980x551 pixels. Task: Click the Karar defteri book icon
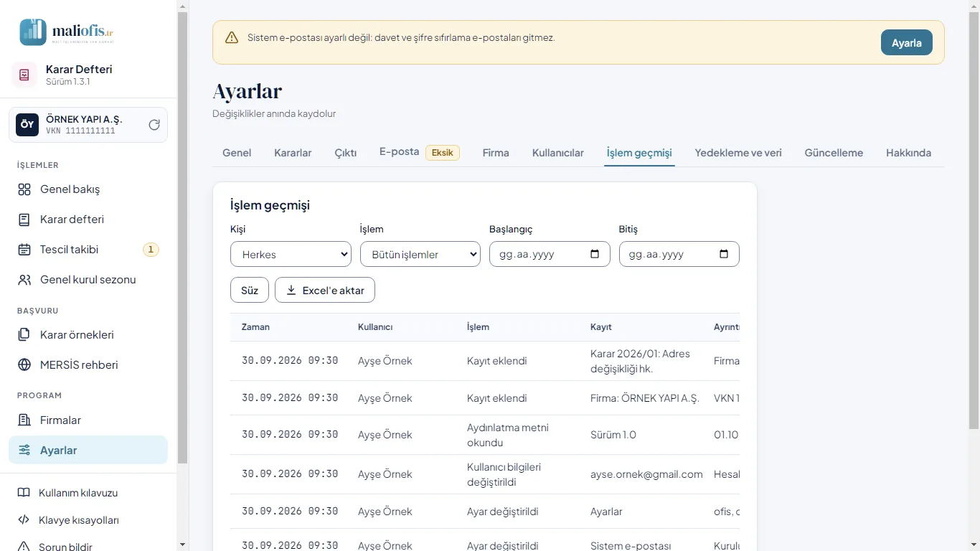24,220
